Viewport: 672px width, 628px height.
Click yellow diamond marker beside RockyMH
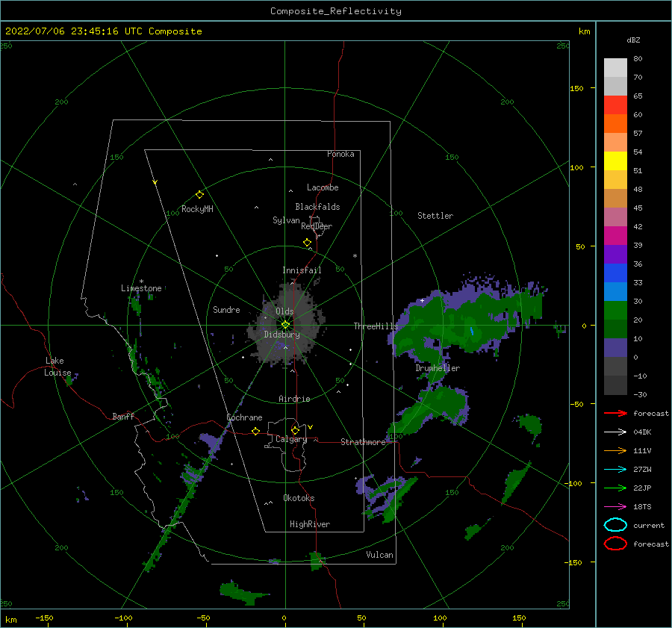click(199, 195)
